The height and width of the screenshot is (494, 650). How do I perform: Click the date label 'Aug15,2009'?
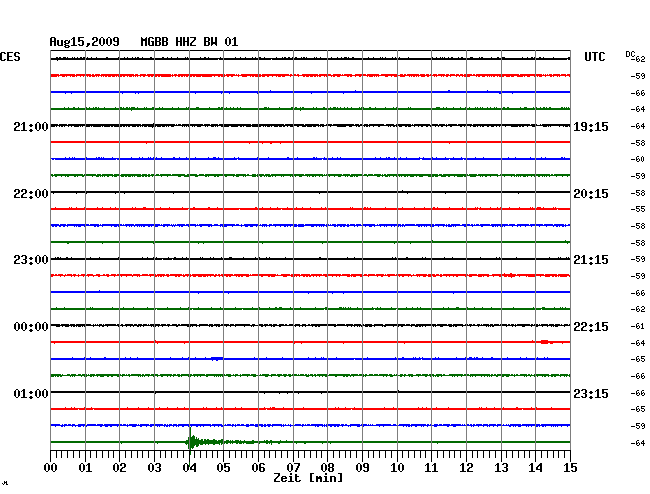[x=84, y=42]
